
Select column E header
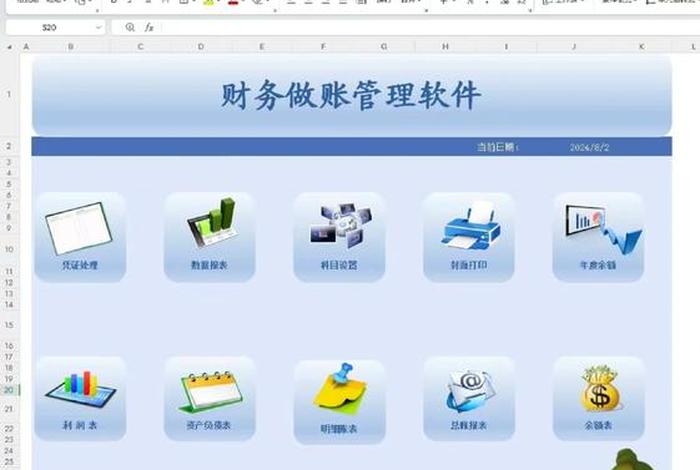[262, 46]
